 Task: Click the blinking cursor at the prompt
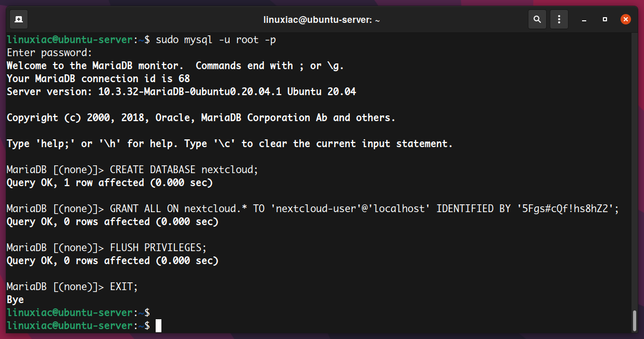[159, 325]
